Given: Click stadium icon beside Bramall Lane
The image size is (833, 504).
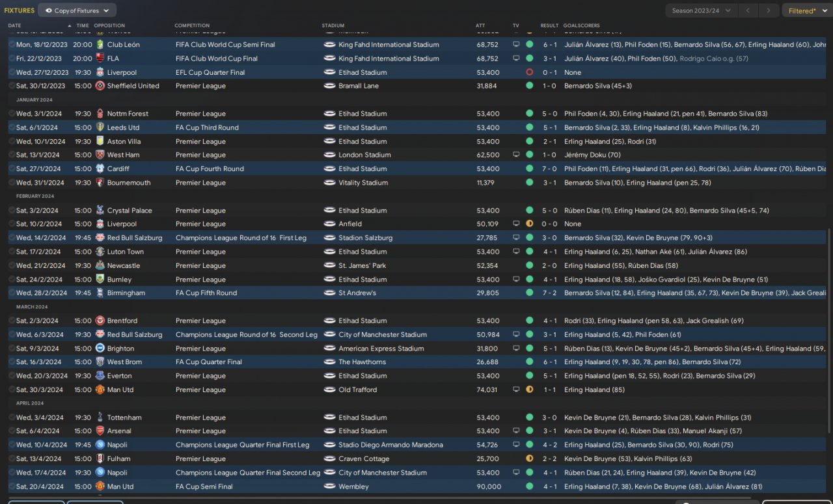Looking at the screenshot, I should tap(329, 86).
